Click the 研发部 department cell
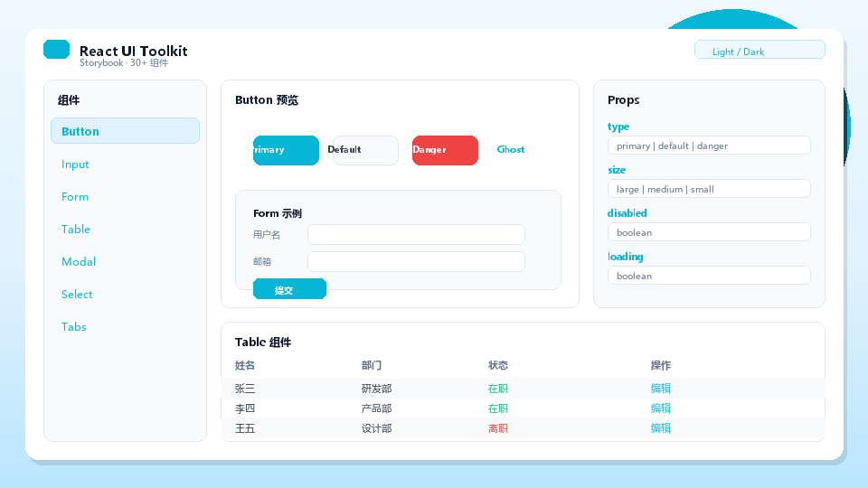 (376, 389)
